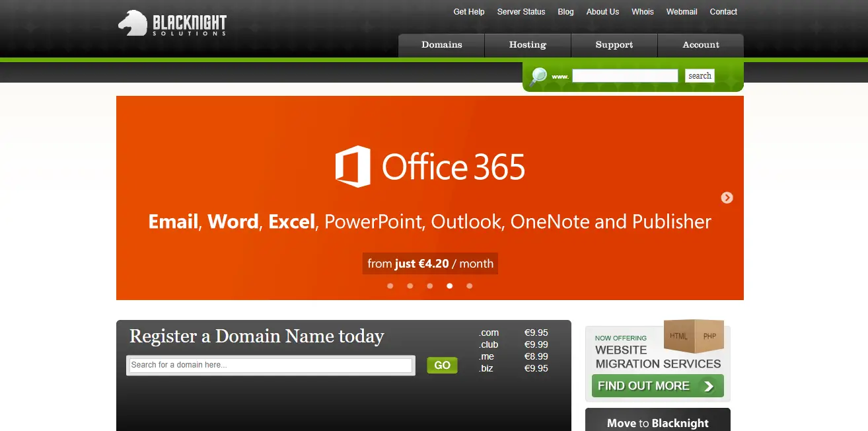This screenshot has width=868, height=431.
Task: Open the Hosting menu
Action: click(x=528, y=45)
